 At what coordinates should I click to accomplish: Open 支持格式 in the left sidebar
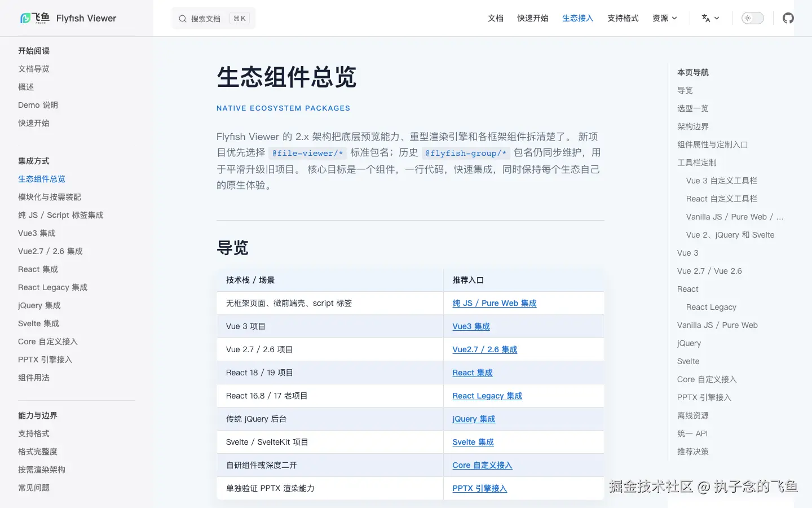pos(34,433)
